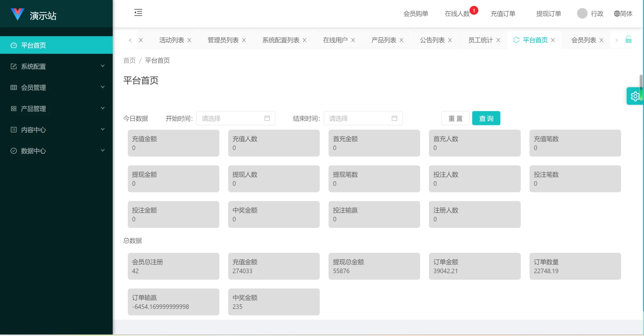Click the 查询 query button
The height and width of the screenshot is (336, 644).
(x=486, y=118)
